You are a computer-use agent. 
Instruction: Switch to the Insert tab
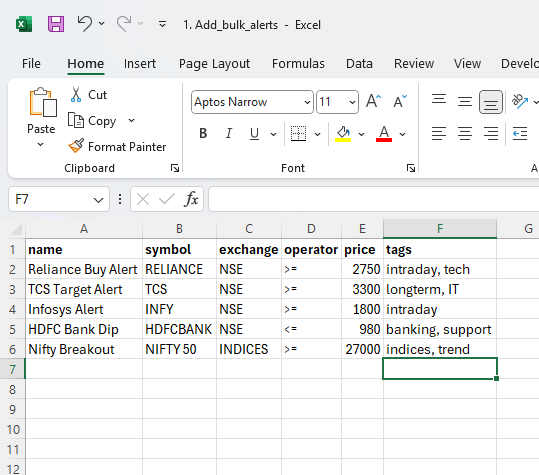[140, 64]
